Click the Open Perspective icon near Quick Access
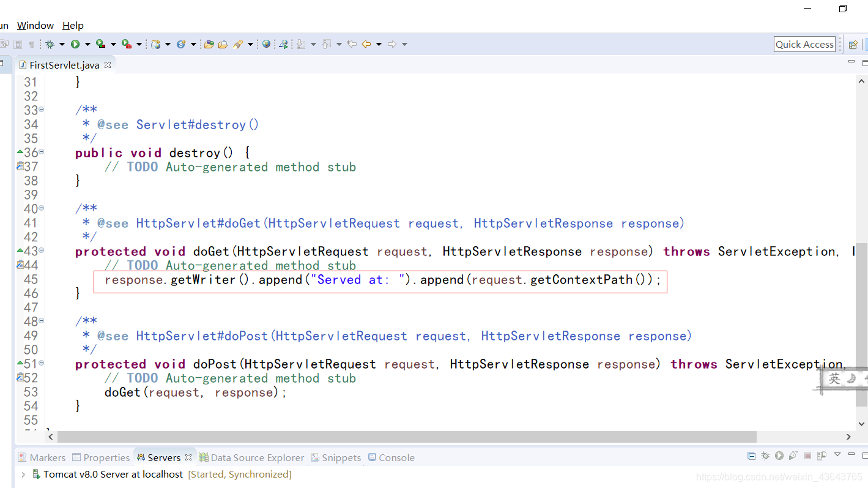This screenshot has height=488, width=868. (x=853, y=44)
